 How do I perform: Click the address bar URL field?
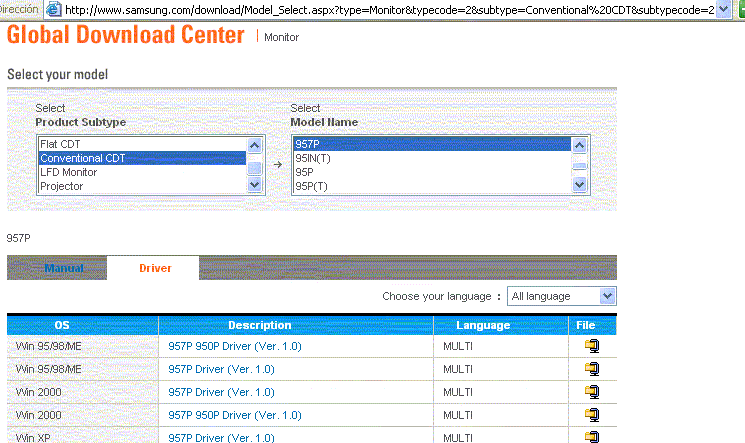point(390,10)
